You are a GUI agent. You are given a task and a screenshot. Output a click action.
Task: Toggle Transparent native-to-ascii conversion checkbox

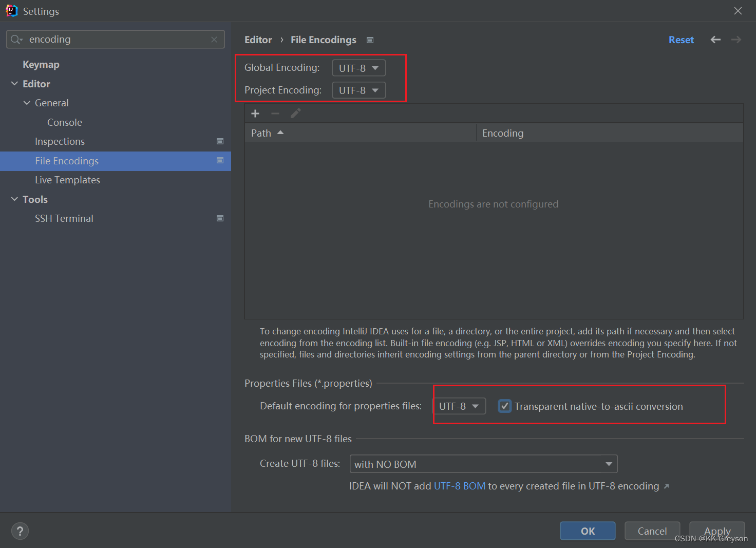pos(505,406)
